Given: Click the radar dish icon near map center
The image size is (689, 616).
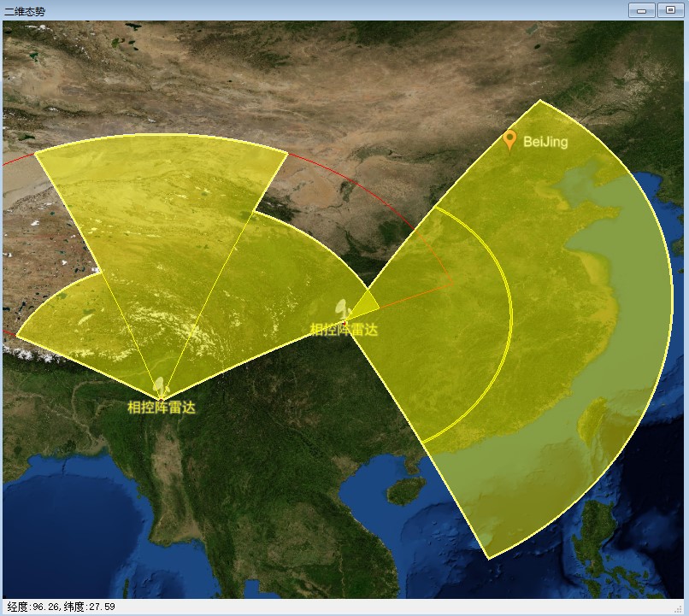Looking at the screenshot, I should pos(342,309).
